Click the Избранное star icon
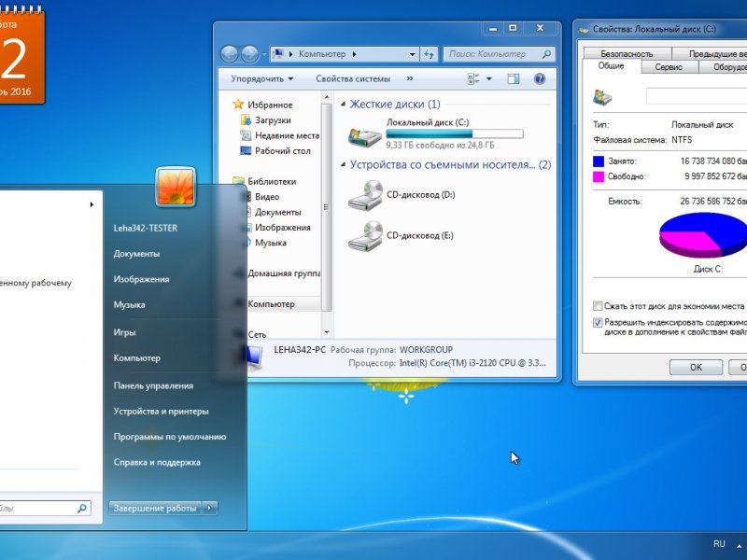 pyautogui.click(x=238, y=105)
